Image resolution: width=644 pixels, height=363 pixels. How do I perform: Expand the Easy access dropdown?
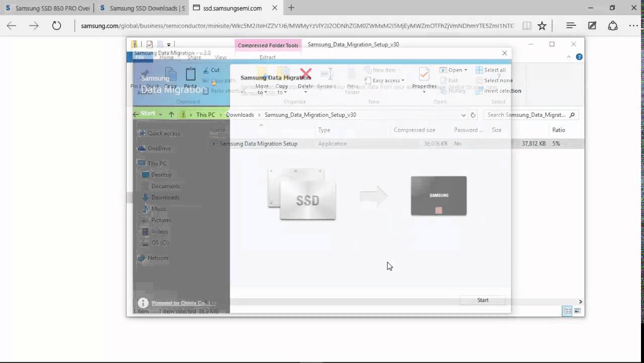tap(384, 80)
